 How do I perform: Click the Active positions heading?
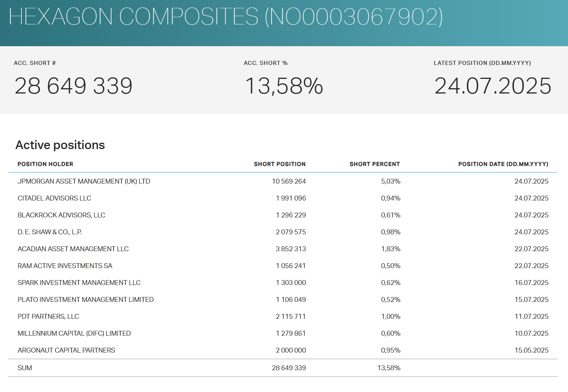point(60,145)
